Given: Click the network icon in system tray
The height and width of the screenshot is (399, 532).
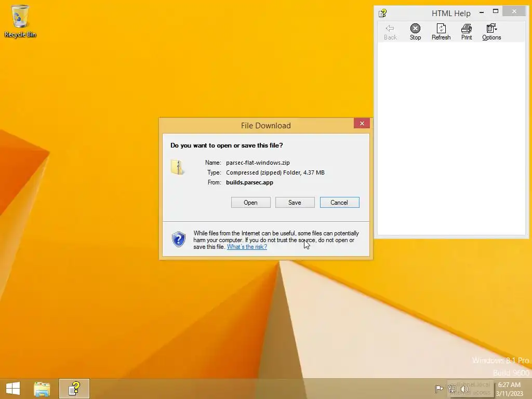Looking at the screenshot, I should (451, 389).
